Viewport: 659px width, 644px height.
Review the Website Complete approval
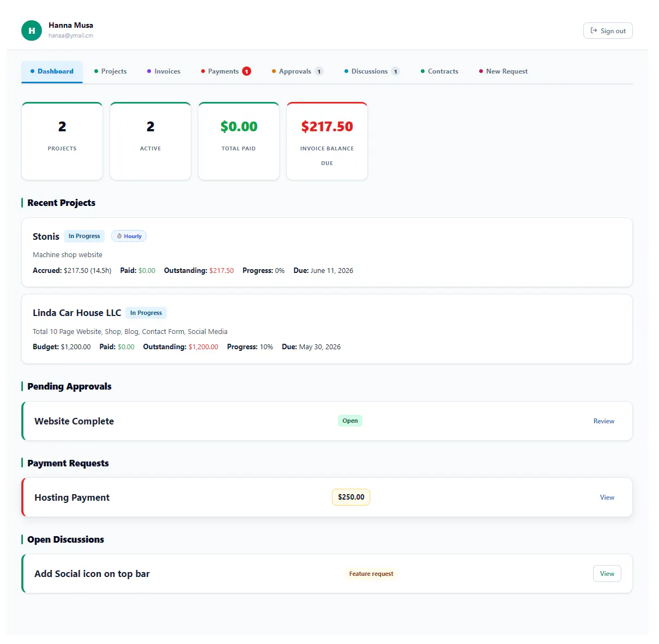(603, 421)
